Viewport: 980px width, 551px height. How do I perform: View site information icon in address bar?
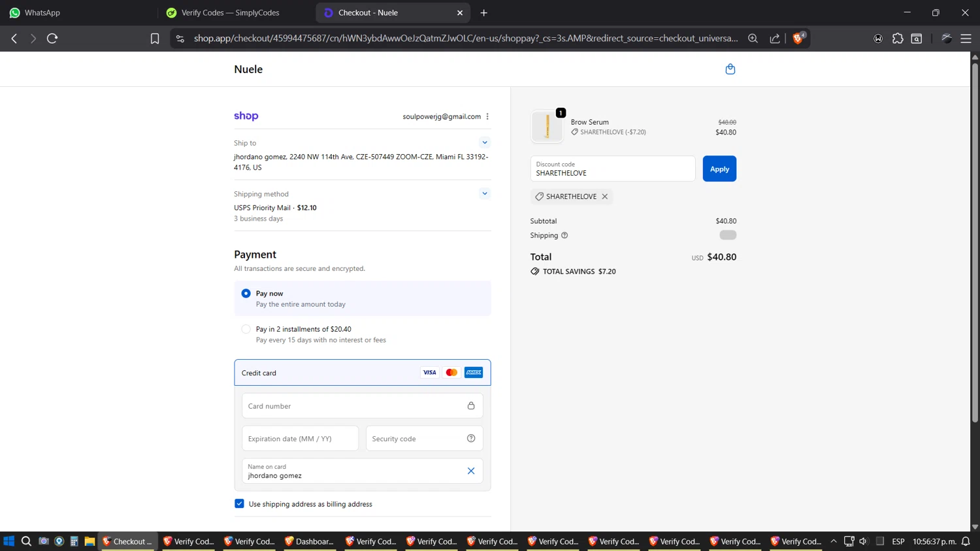click(x=180, y=39)
